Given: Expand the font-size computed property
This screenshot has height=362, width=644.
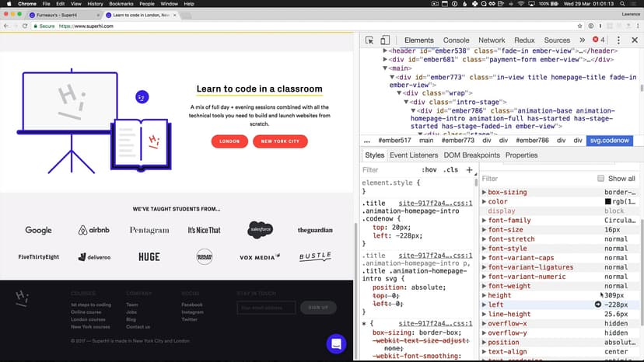Looking at the screenshot, I should 484,230.
